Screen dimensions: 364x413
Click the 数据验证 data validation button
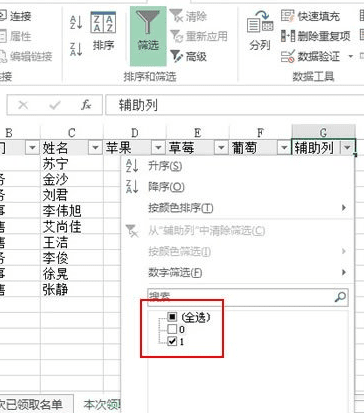coord(310,56)
